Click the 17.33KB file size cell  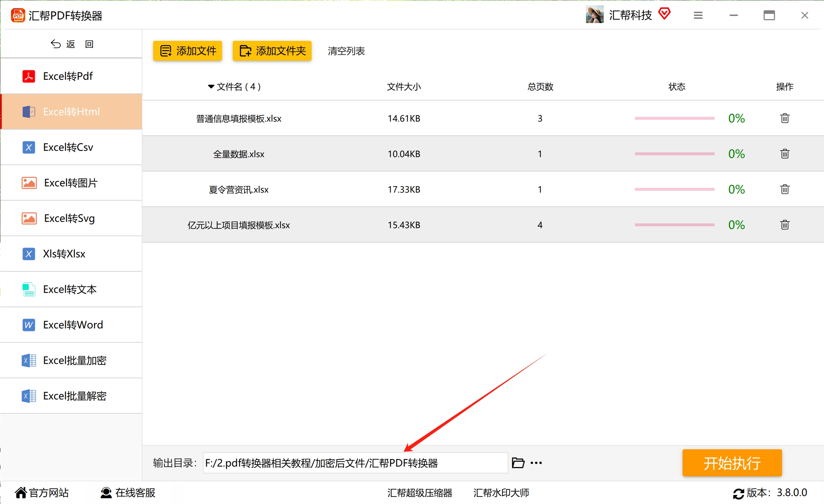(404, 190)
